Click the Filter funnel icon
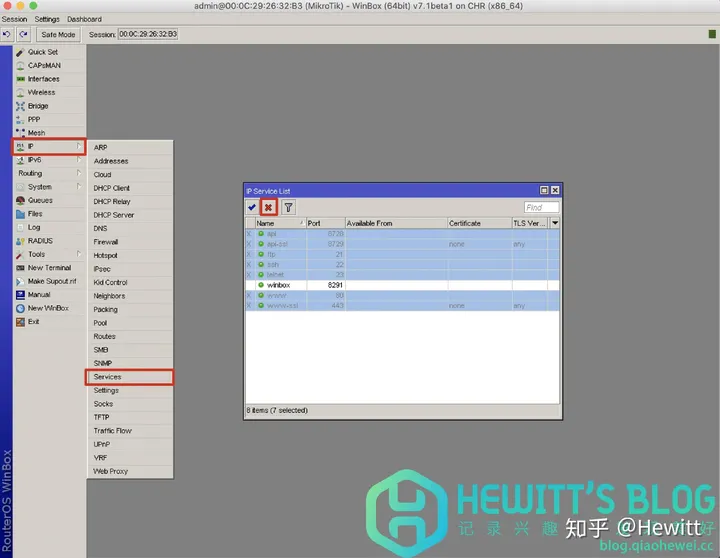This screenshot has height=558, width=720. 288,208
